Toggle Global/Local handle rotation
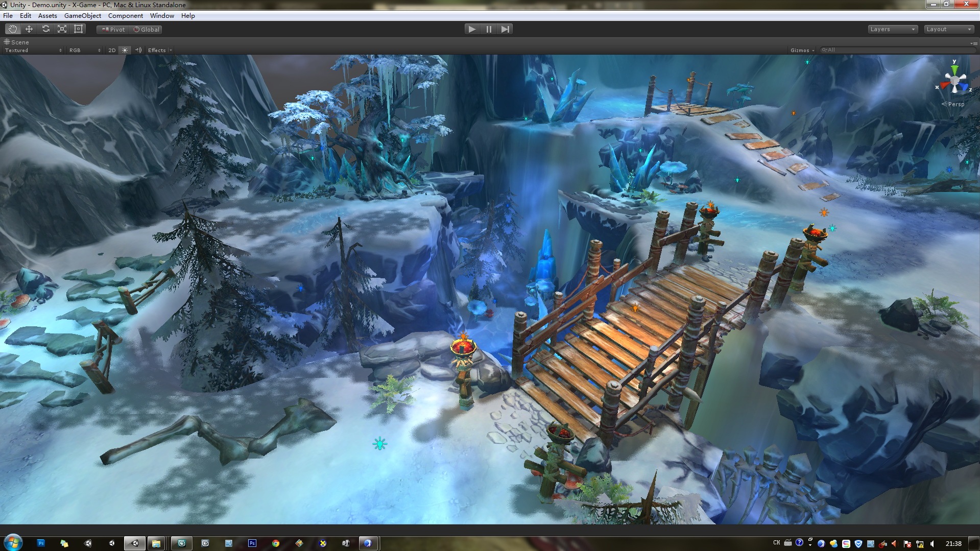The height and width of the screenshot is (551, 980). click(146, 30)
